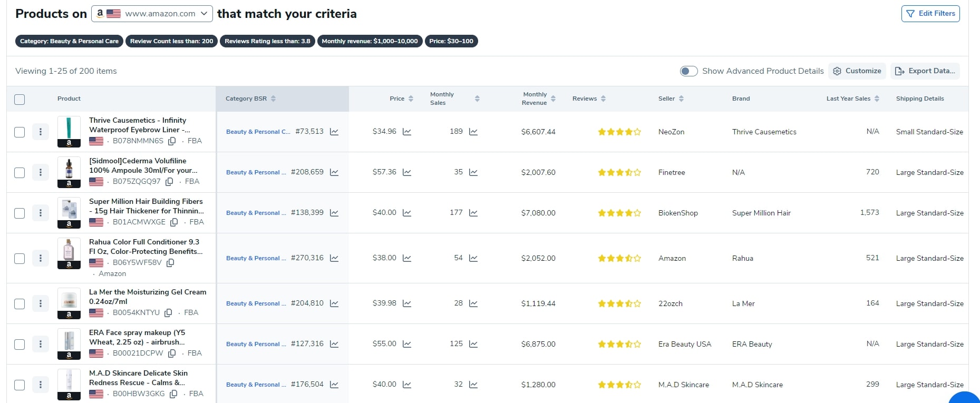Open La Mer Moisturizing Gel Cream thumbnail

(x=69, y=303)
